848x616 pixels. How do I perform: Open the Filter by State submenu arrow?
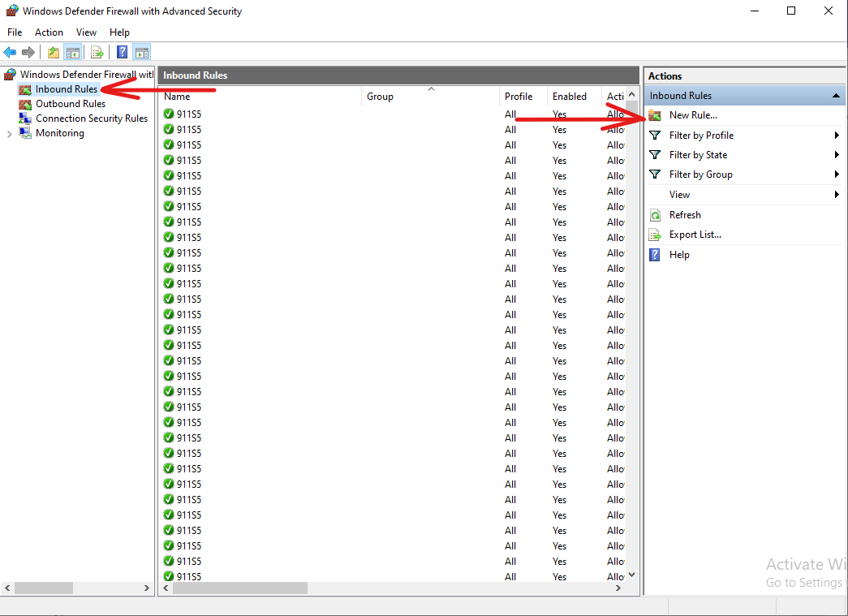tap(837, 155)
